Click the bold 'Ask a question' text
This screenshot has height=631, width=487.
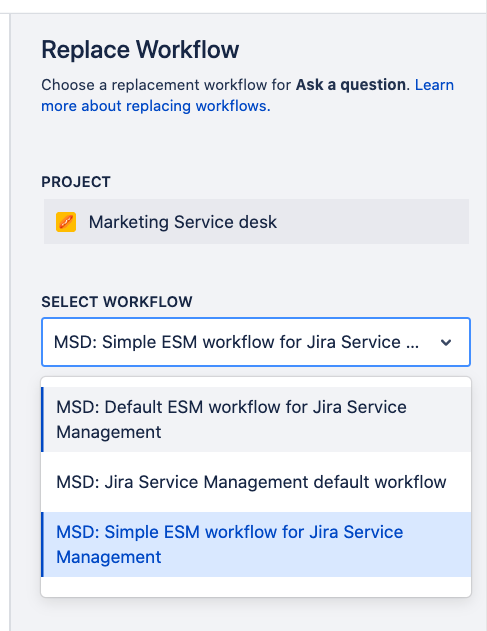click(351, 85)
